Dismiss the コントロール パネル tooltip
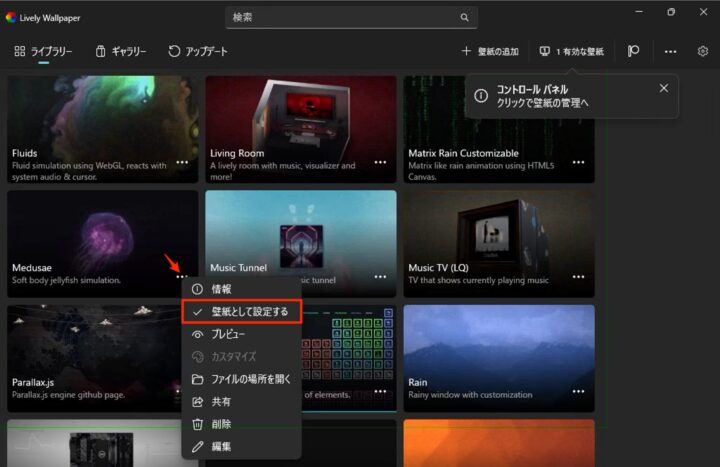 pyautogui.click(x=664, y=88)
